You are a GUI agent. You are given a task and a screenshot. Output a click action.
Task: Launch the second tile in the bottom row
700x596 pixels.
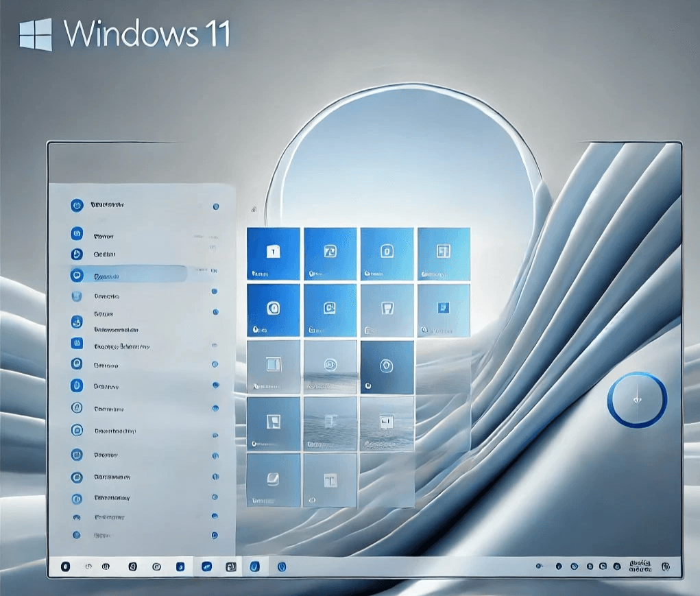coord(330,480)
